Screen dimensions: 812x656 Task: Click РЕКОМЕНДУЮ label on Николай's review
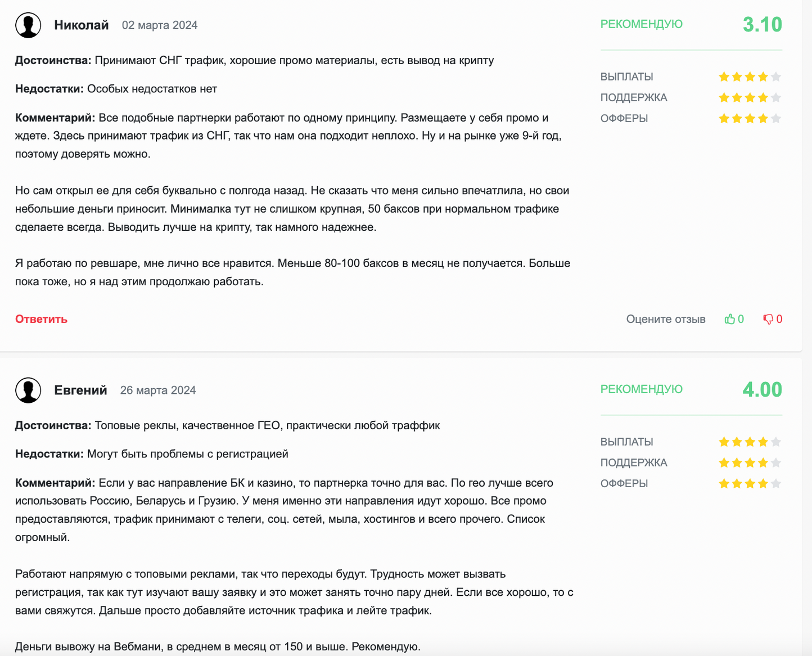tap(641, 24)
